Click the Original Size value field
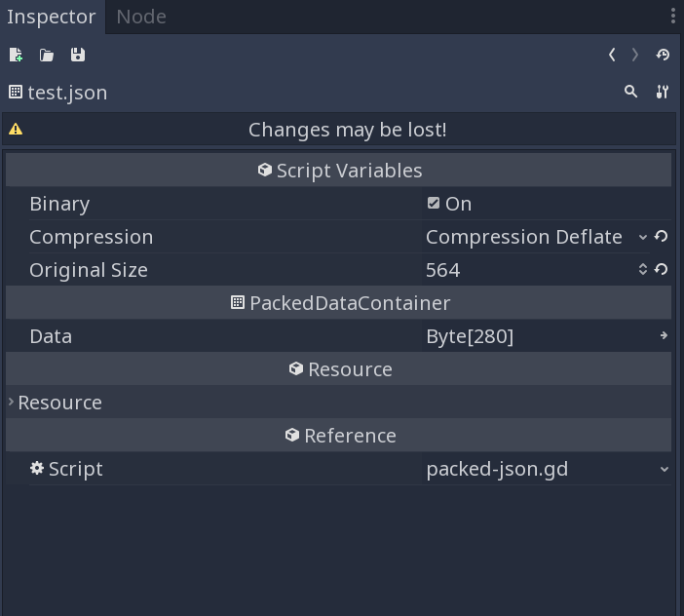This screenshot has height=616, width=684. pyautogui.click(x=526, y=270)
